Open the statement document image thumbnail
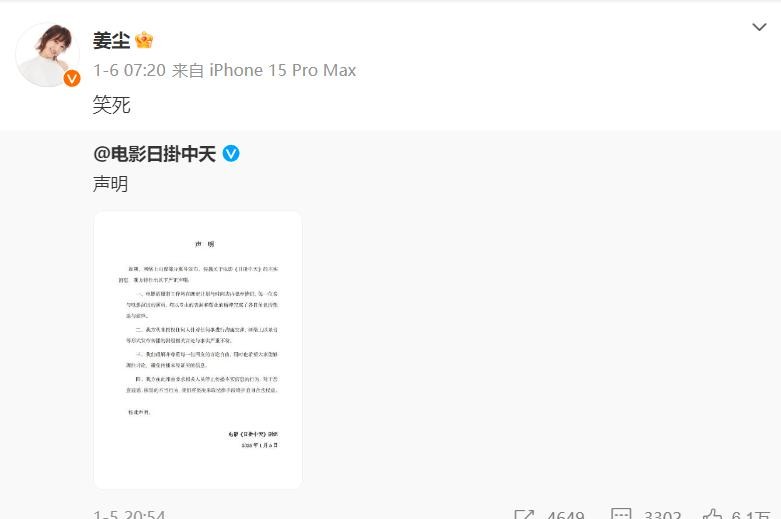Viewport: 781px width, 519px height. 198,350
